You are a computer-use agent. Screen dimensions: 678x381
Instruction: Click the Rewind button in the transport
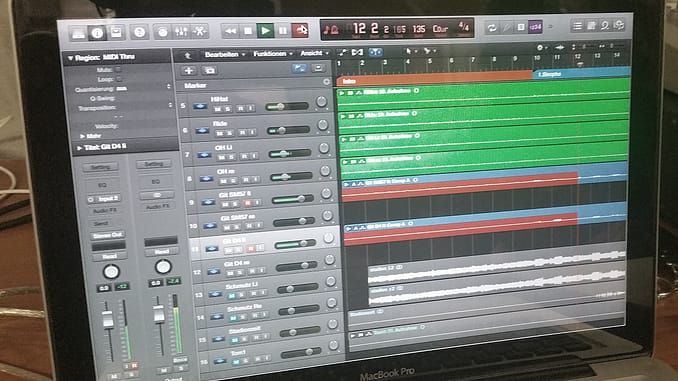point(230,31)
